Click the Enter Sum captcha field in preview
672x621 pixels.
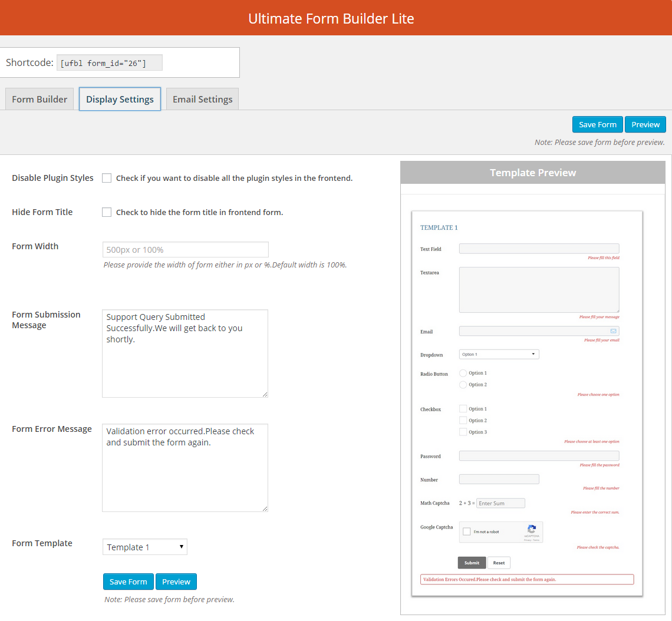pyautogui.click(x=500, y=503)
